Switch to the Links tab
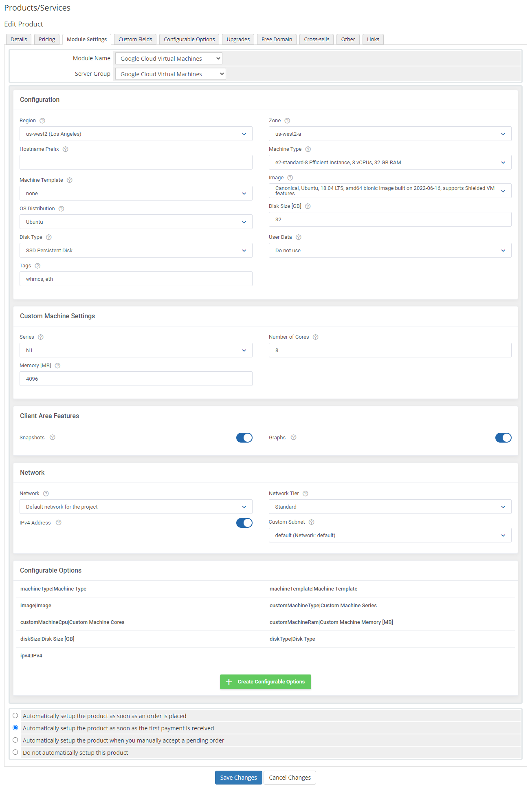The width and height of the screenshot is (532, 789). click(x=373, y=39)
